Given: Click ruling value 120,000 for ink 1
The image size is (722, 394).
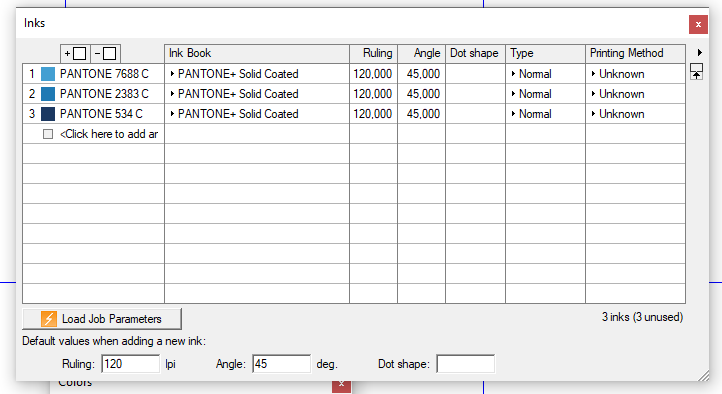Looking at the screenshot, I should coord(373,74).
